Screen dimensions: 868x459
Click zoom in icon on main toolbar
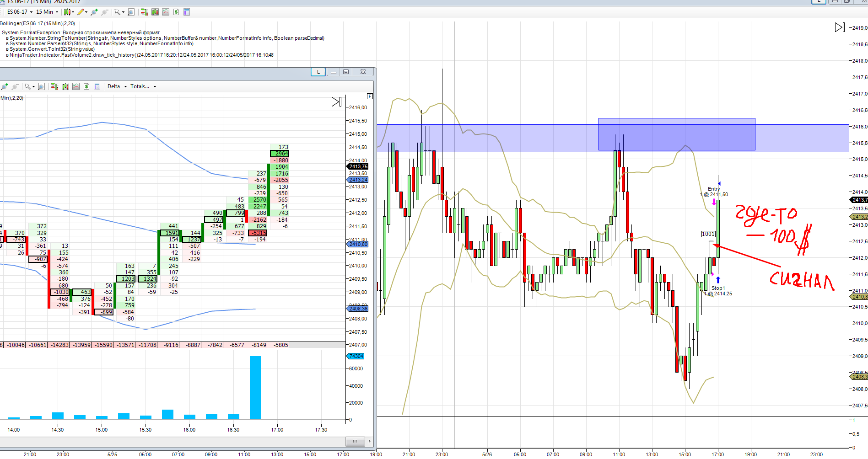[94, 12]
